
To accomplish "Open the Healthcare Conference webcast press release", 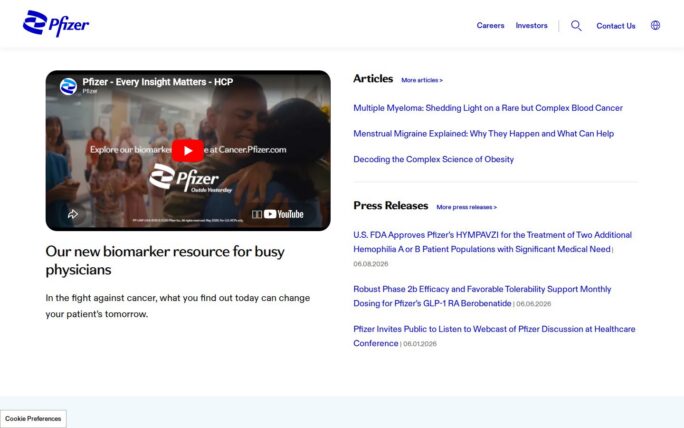I will [x=494, y=336].
